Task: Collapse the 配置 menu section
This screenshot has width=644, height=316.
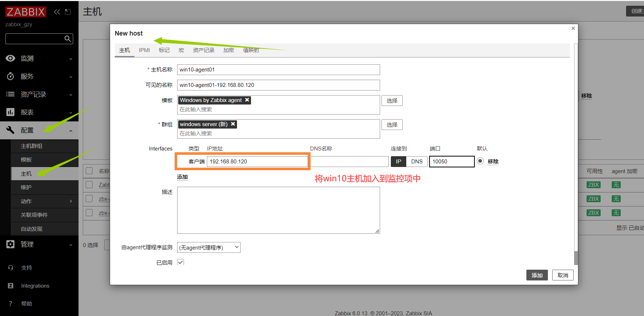Action: click(x=71, y=131)
